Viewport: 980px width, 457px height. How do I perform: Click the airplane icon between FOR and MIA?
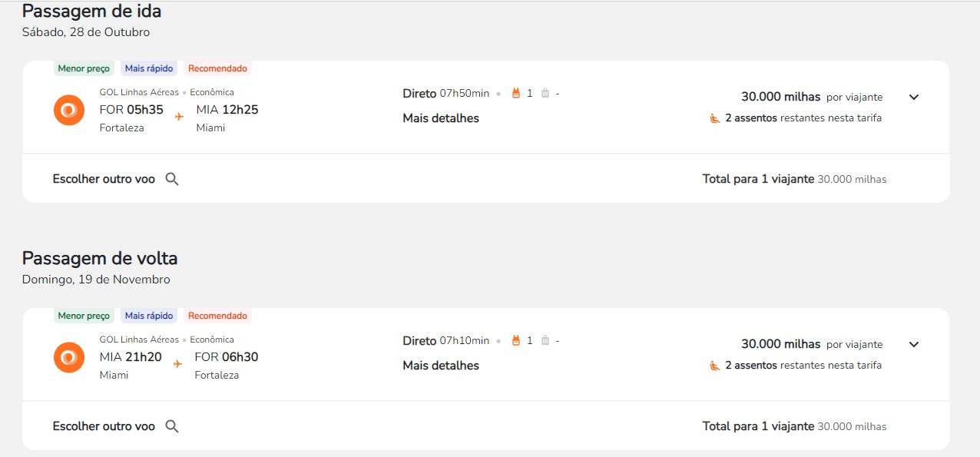pos(179,117)
